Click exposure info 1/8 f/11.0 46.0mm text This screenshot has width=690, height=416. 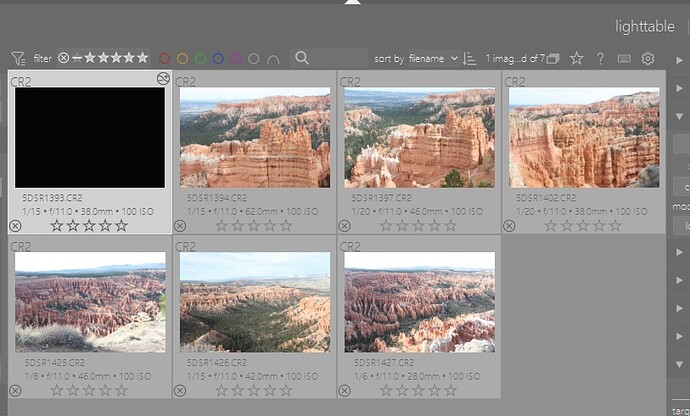pyautogui.click(x=88, y=376)
